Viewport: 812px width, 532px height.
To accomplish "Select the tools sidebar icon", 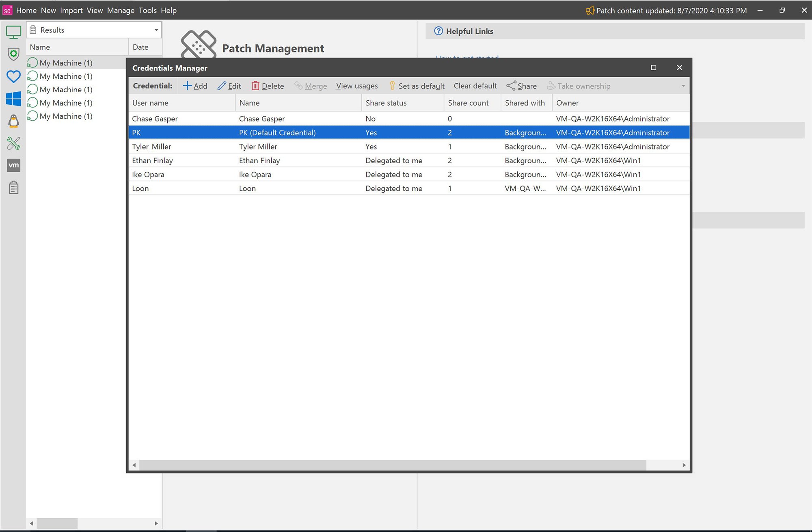I will [13, 143].
